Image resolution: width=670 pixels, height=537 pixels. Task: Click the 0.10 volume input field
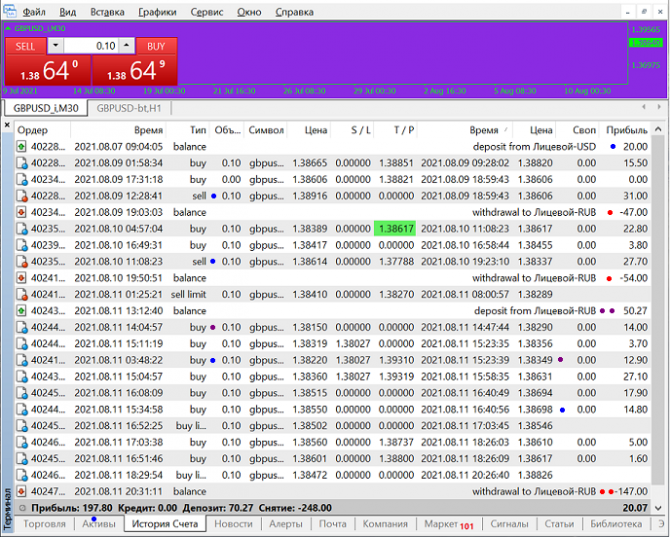coord(91,46)
